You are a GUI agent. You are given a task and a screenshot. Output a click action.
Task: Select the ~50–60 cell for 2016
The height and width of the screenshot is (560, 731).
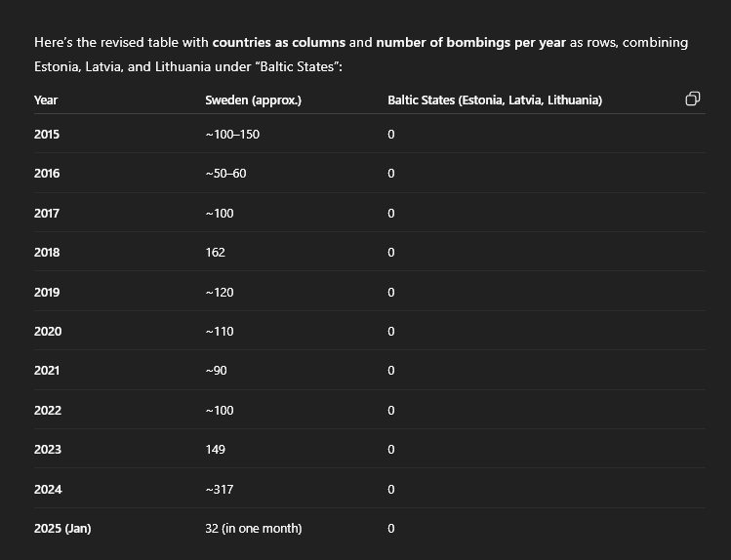tap(225, 174)
